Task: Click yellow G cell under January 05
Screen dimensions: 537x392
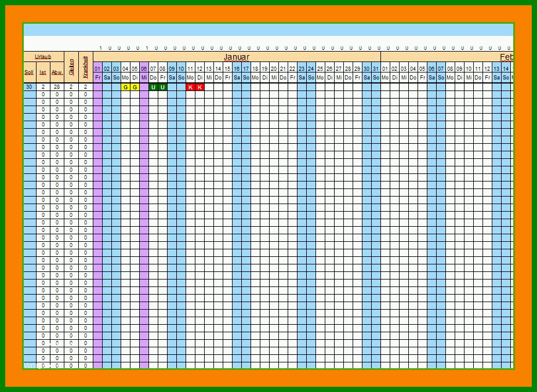Action: click(x=135, y=88)
